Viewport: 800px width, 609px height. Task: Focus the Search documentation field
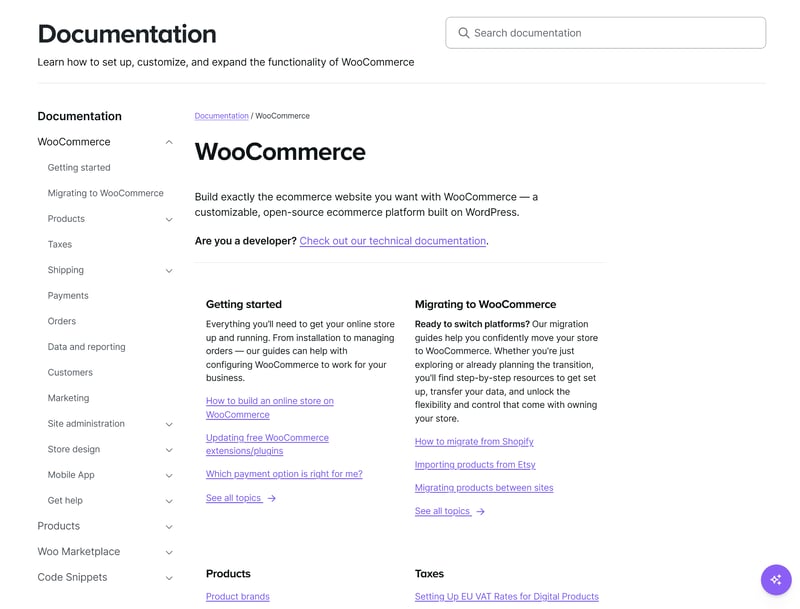[615, 33]
